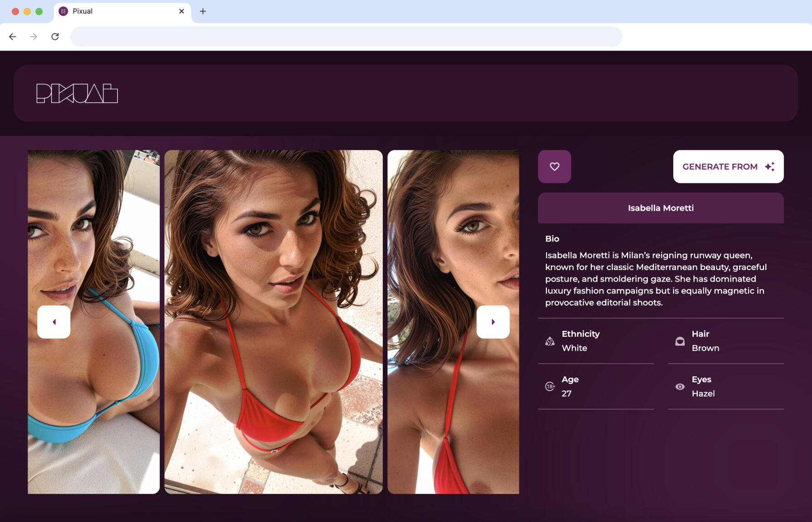Click the browser back arrow
812x522 pixels.
click(13, 37)
